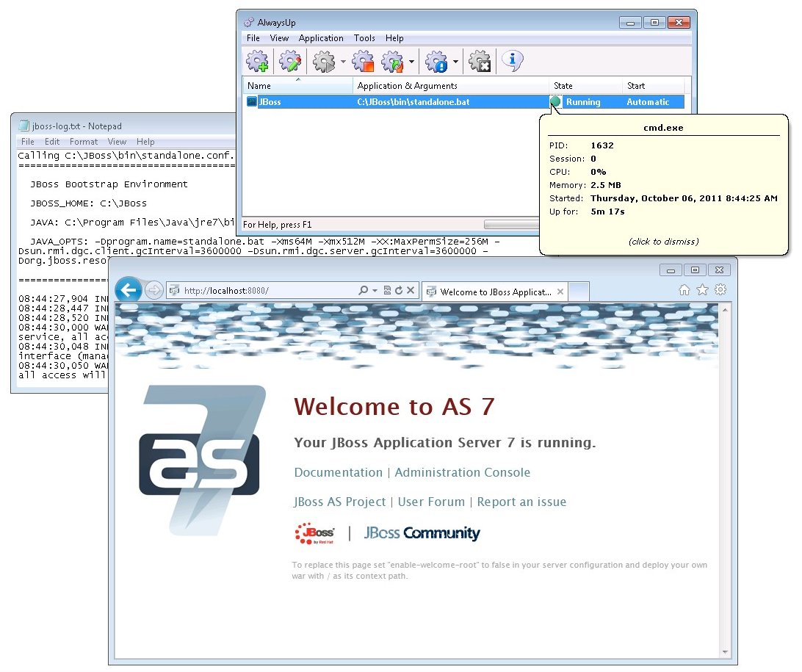The width and height of the screenshot is (802, 672).
Task: Select the Welcome to JBoss browser tab
Action: (494, 292)
